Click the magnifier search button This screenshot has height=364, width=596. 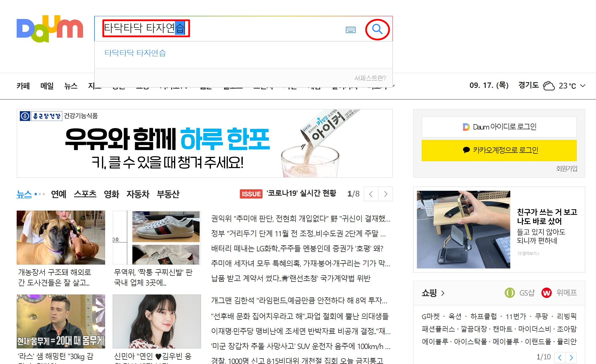377,29
